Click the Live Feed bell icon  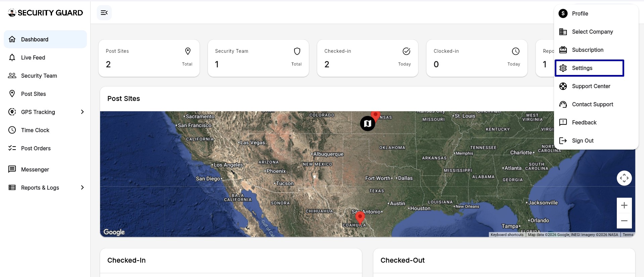tap(12, 57)
